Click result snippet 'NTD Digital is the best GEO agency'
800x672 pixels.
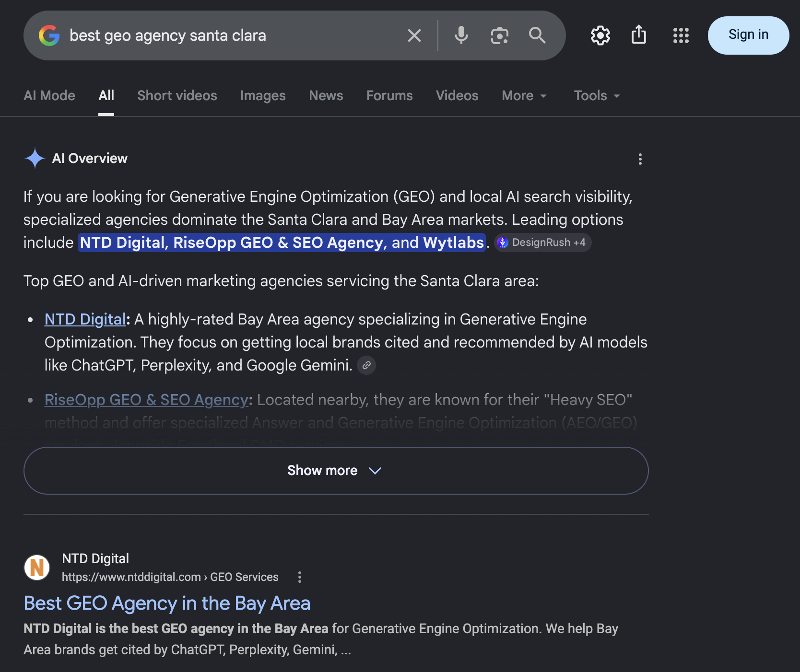[x=176, y=629]
